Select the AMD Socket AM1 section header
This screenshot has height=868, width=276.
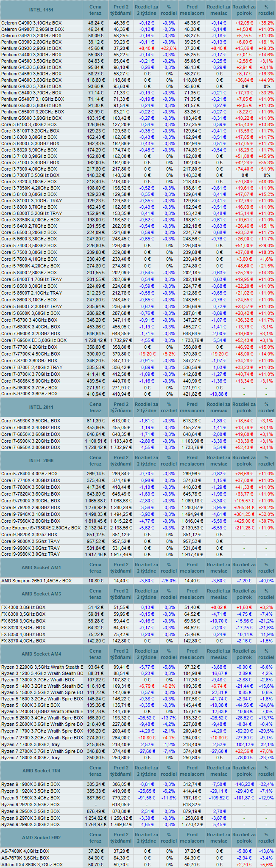41,568
